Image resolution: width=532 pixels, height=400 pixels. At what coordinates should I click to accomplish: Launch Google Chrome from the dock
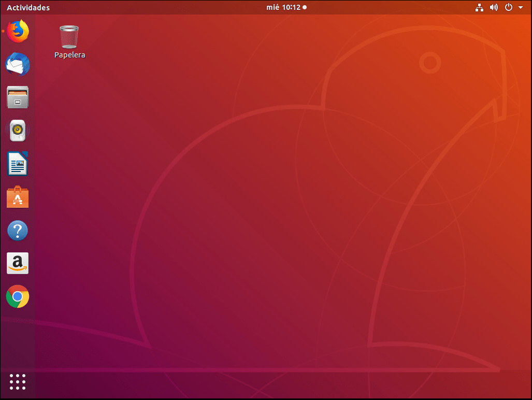point(17,296)
